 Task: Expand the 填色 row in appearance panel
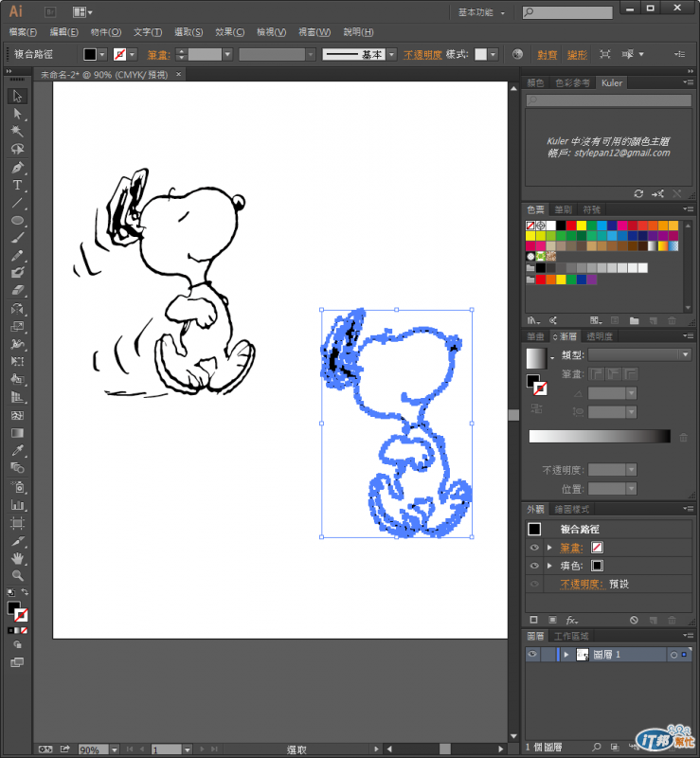tap(549, 566)
